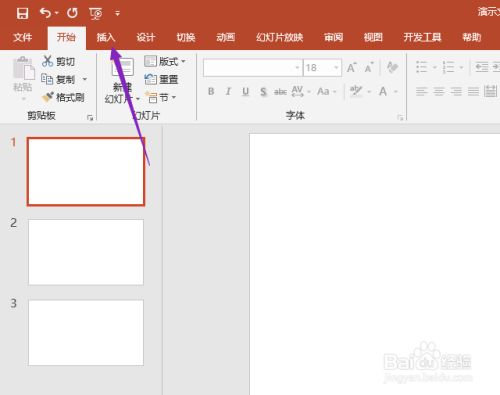Toggle abc strikethrough

280,91
